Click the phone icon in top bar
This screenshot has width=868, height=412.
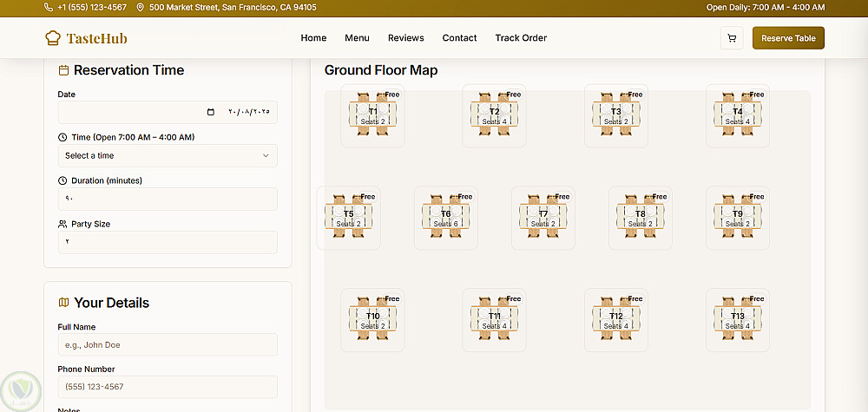pos(49,8)
